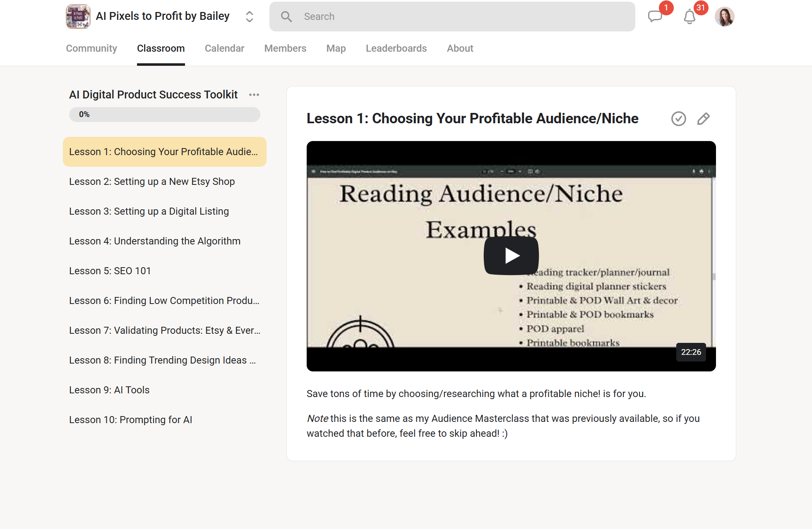Open Lesson 10: Prompting for AI
The height and width of the screenshot is (529, 812).
(x=131, y=420)
